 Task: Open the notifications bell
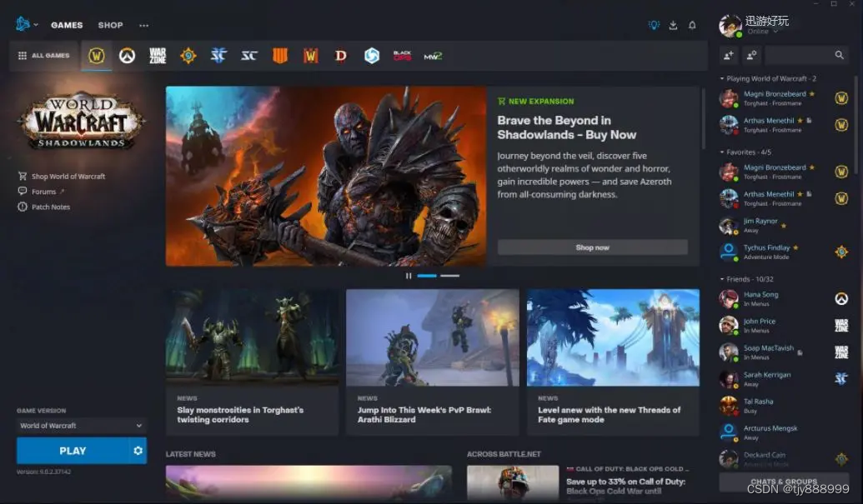point(692,25)
